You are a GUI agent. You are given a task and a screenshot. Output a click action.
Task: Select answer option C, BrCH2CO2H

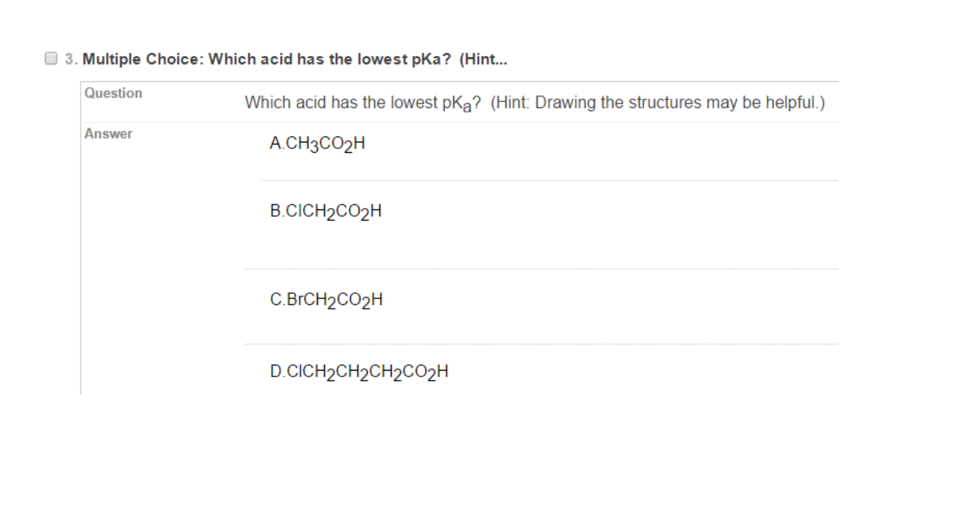[x=327, y=298]
